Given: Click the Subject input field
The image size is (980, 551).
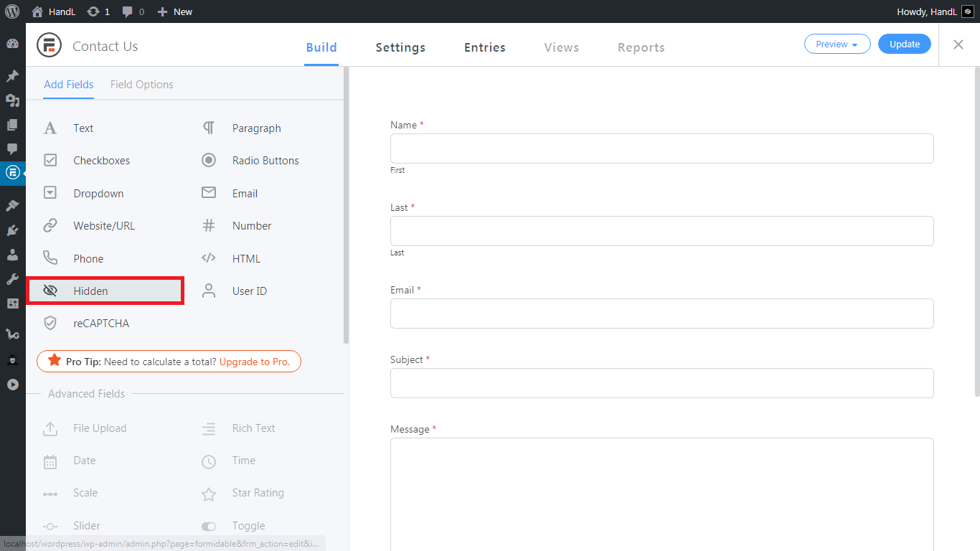Looking at the screenshot, I should [x=661, y=383].
